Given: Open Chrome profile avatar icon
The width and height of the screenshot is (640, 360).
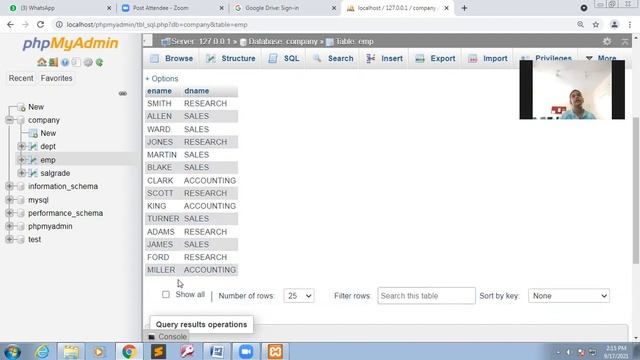Looking at the screenshot, I should coord(614,24).
